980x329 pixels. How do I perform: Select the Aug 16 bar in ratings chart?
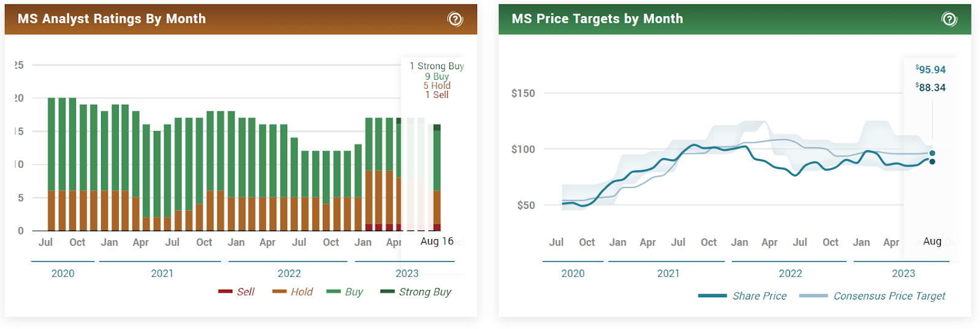(437, 178)
